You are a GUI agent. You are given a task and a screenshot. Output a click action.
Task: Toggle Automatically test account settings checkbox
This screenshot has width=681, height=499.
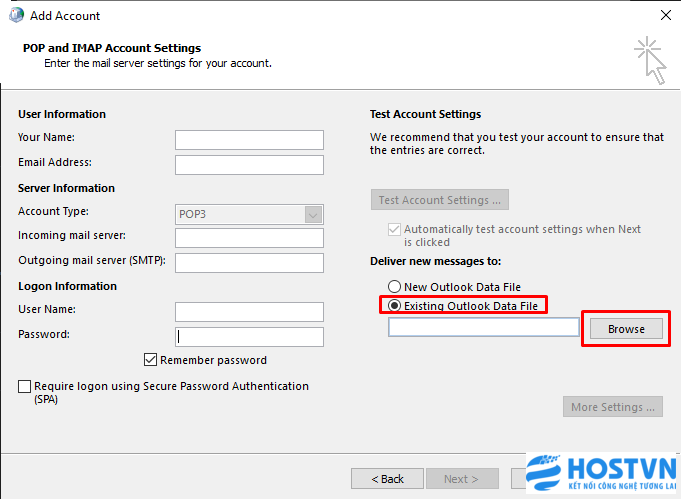394,229
